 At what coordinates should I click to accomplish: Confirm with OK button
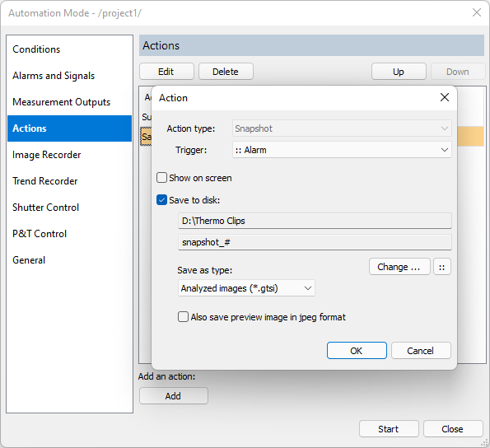coord(357,351)
